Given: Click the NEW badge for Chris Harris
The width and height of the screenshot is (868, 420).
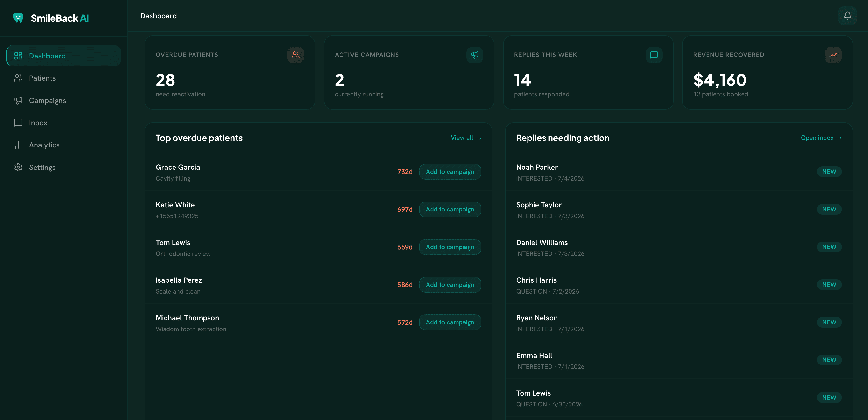Looking at the screenshot, I should coord(829,285).
